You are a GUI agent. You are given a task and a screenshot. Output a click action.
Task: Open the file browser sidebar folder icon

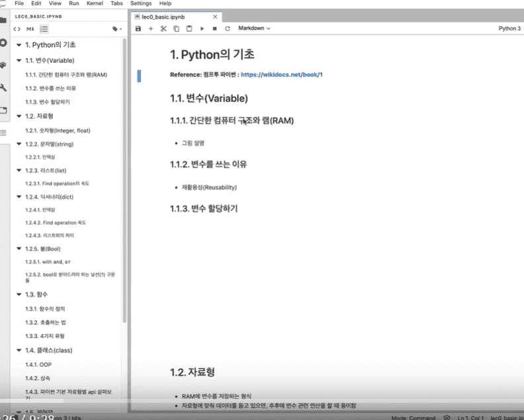tap(3, 21)
